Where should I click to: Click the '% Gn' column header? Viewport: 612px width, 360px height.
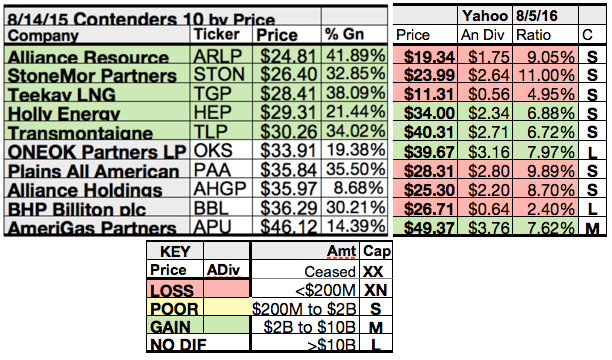[x=354, y=34]
